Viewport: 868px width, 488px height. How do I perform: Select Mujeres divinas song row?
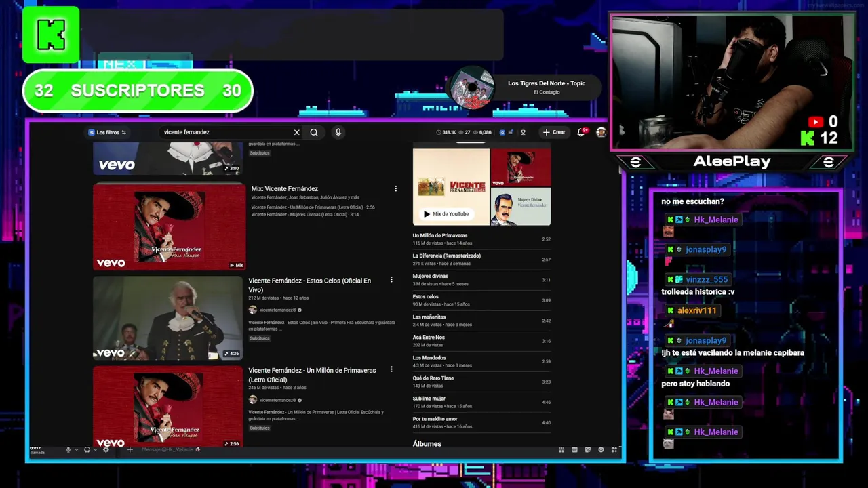point(481,280)
